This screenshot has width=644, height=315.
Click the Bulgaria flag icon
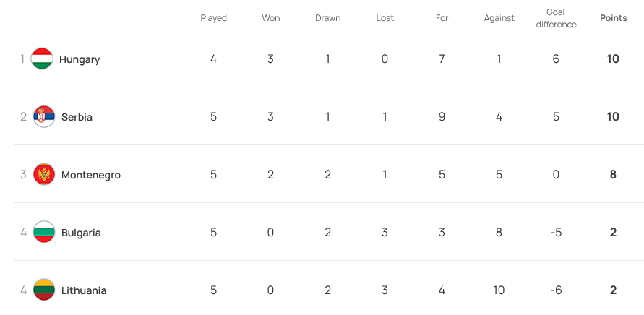pyautogui.click(x=44, y=232)
